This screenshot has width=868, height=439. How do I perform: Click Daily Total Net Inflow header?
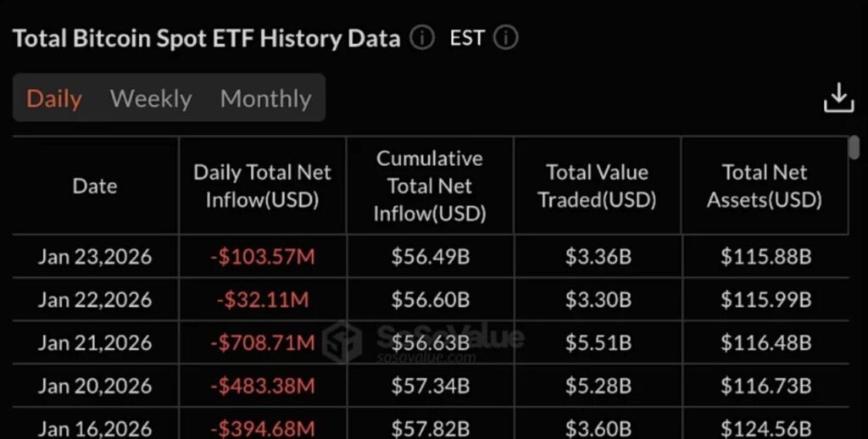(x=262, y=186)
